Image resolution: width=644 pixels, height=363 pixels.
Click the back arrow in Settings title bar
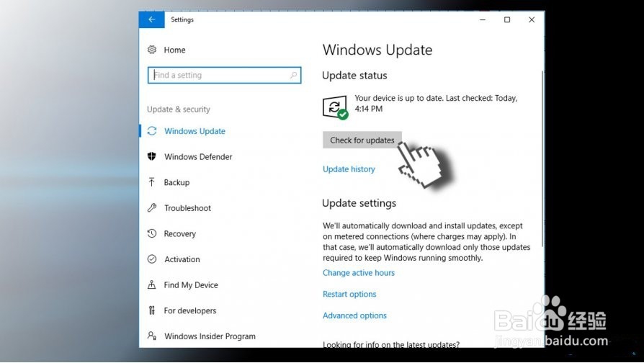[151, 19]
